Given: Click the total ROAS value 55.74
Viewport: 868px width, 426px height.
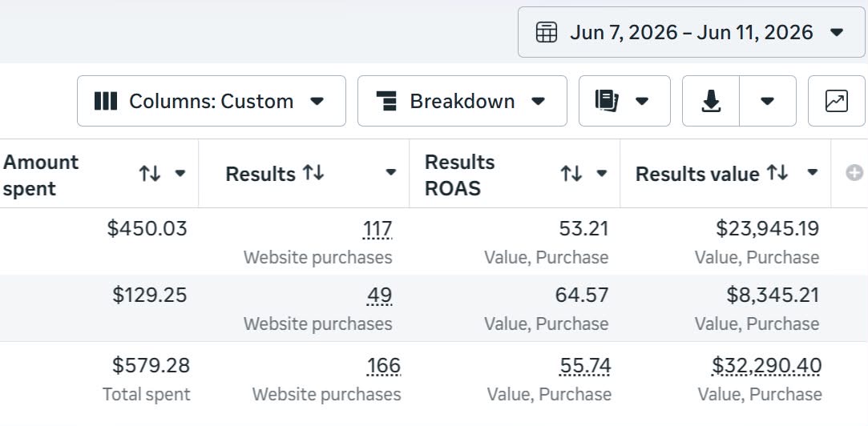Looking at the screenshot, I should tap(585, 366).
